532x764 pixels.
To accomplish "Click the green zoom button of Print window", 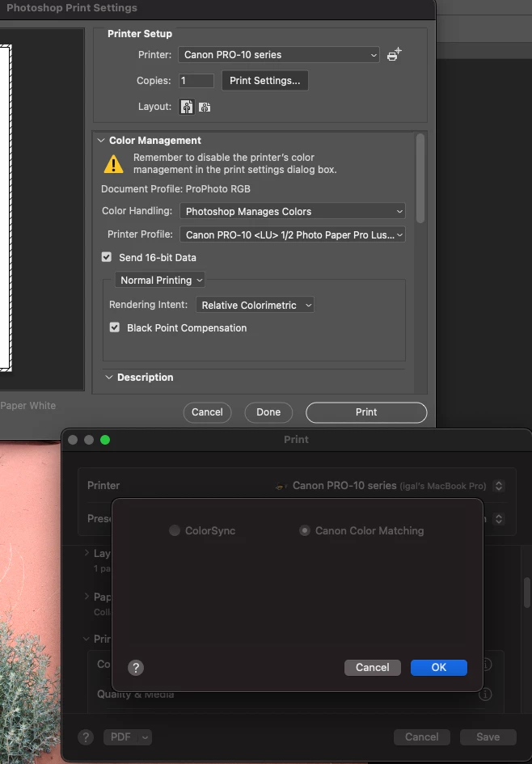I will (x=105, y=440).
